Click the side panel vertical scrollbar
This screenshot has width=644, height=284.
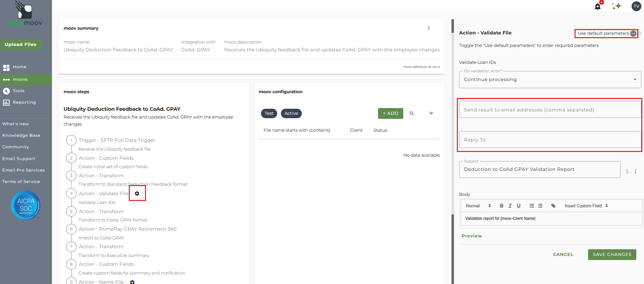pyautogui.click(x=453, y=152)
